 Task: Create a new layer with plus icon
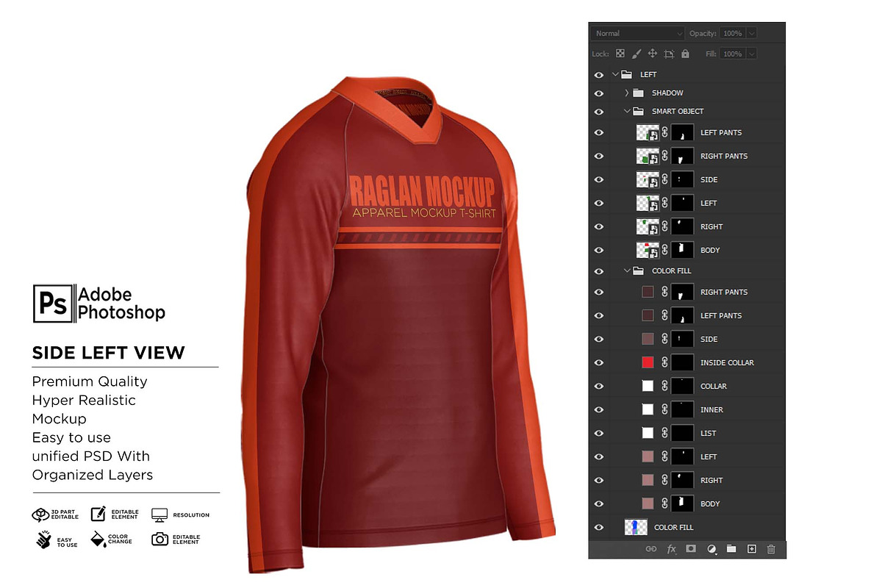(751, 549)
